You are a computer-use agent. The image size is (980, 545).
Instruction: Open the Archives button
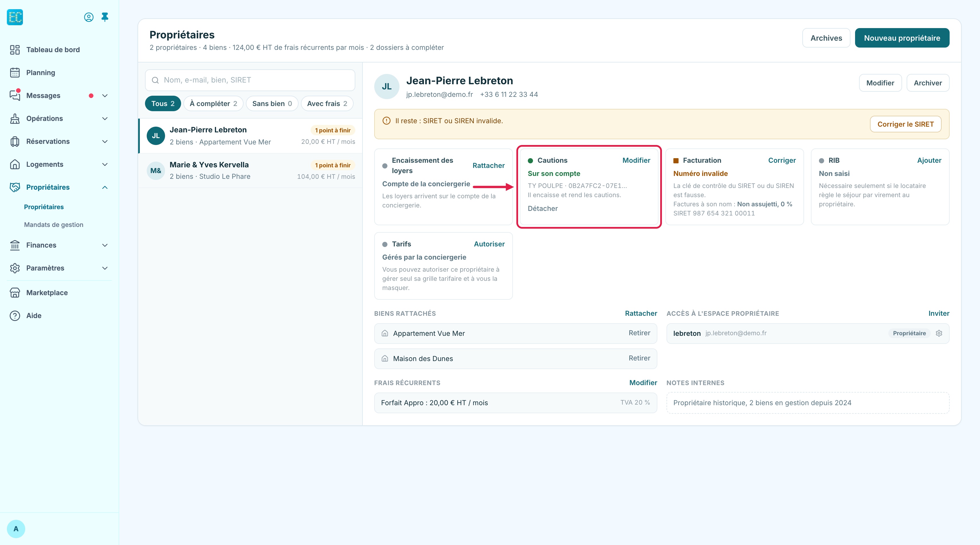tap(826, 38)
